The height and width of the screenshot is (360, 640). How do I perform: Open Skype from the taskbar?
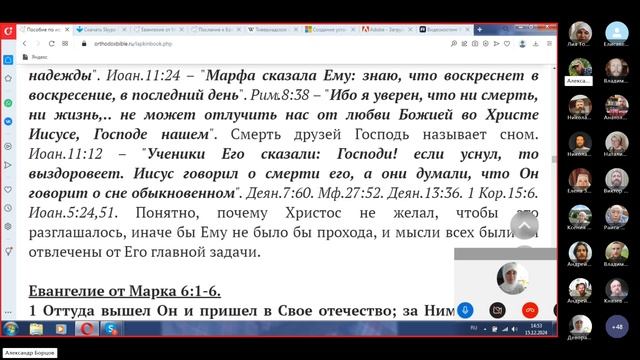(111, 329)
